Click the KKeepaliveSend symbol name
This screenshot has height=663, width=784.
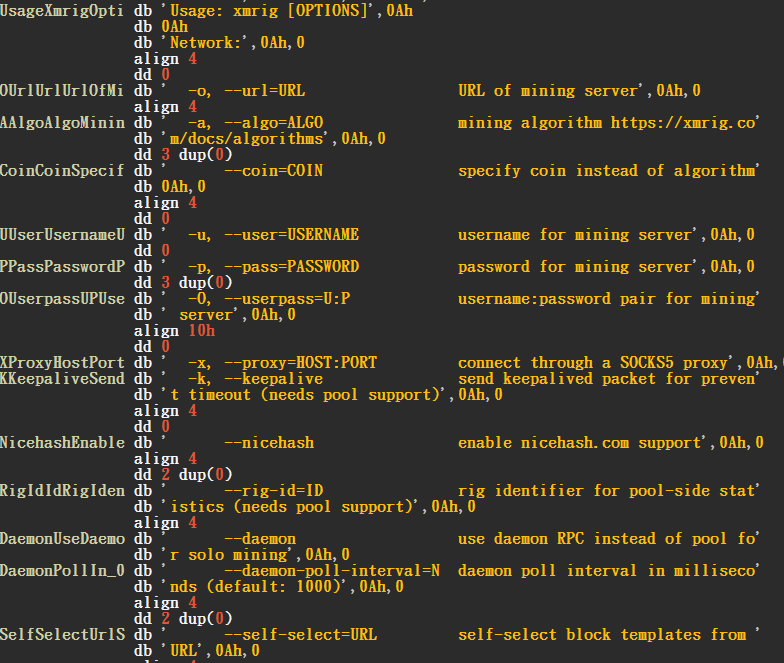(x=62, y=379)
